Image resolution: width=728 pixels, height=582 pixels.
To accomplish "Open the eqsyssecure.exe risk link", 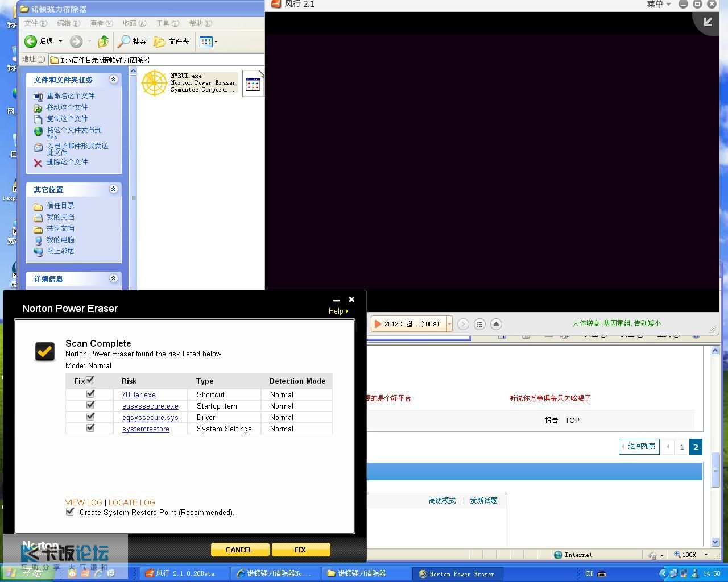I will (150, 406).
